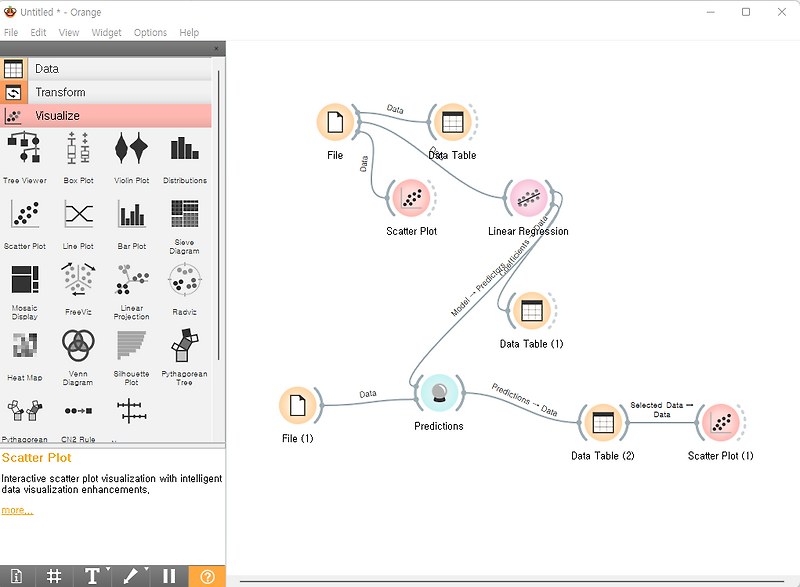This screenshot has height=587, width=800.
Task: Select the text annotation tool
Action: (92, 576)
